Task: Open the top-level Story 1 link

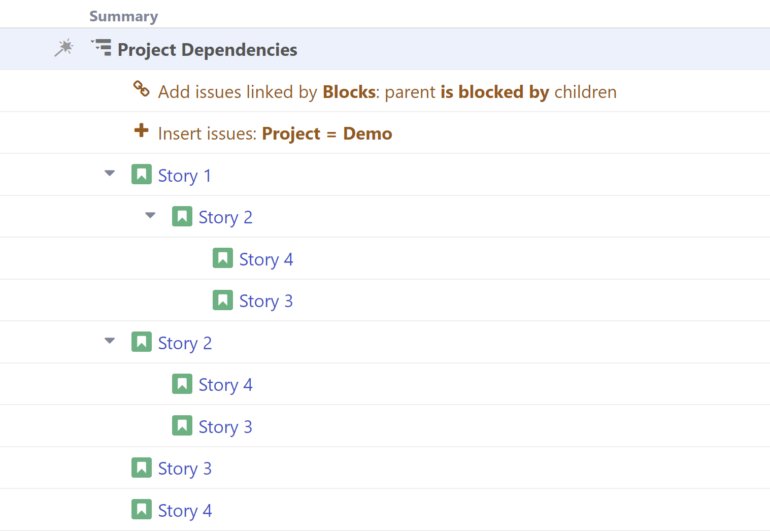Action: click(184, 176)
